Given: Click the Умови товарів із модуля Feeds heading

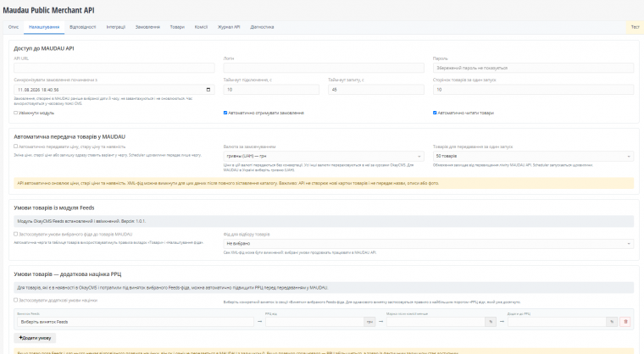Looking at the screenshot, I should pyautogui.click(x=54, y=207).
